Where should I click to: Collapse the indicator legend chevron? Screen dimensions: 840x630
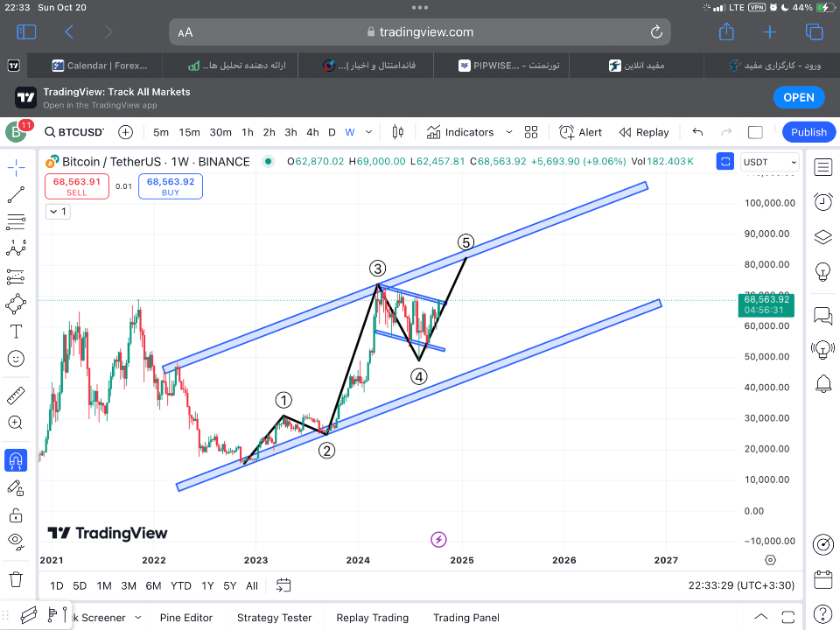(x=58, y=212)
